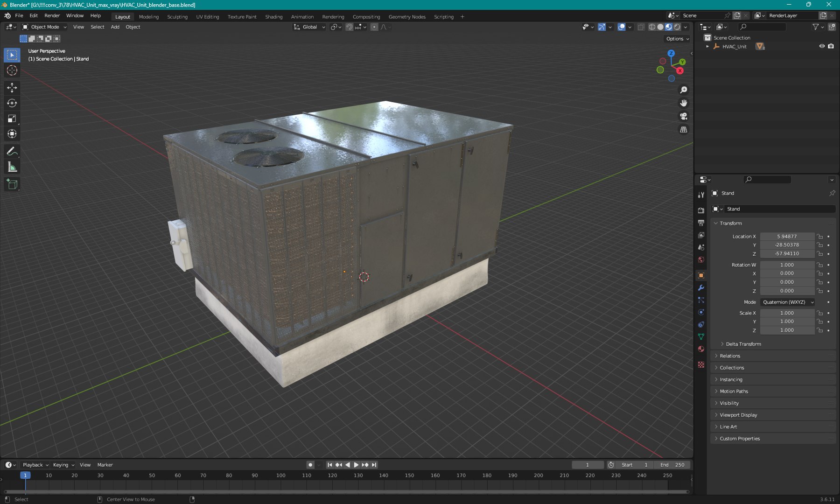The width and height of the screenshot is (840, 504).
Task: Switch to rendered viewport shading
Action: pos(677,27)
